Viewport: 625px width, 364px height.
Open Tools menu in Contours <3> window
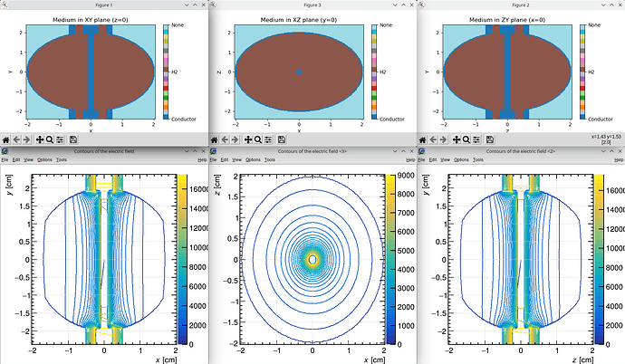pos(270,158)
